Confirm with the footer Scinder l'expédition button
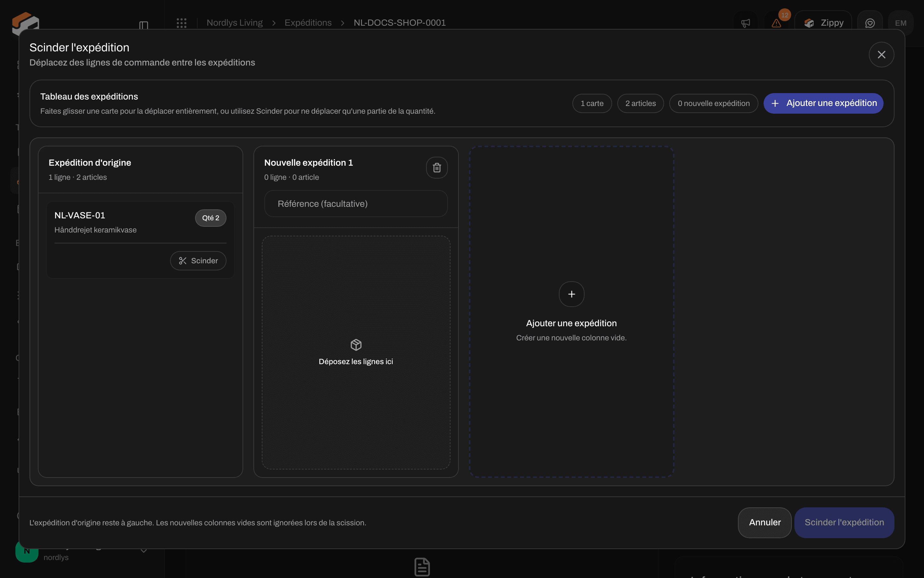 (844, 522)
